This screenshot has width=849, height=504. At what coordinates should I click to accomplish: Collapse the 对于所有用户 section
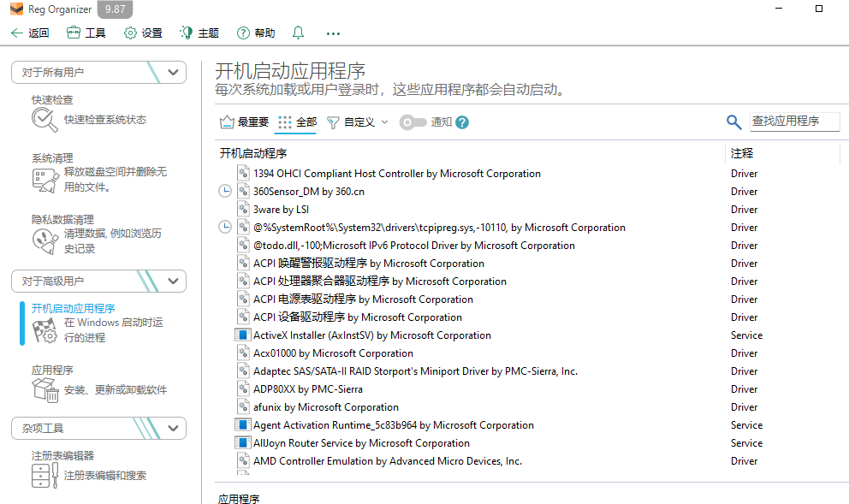click(x=174, y=73)
